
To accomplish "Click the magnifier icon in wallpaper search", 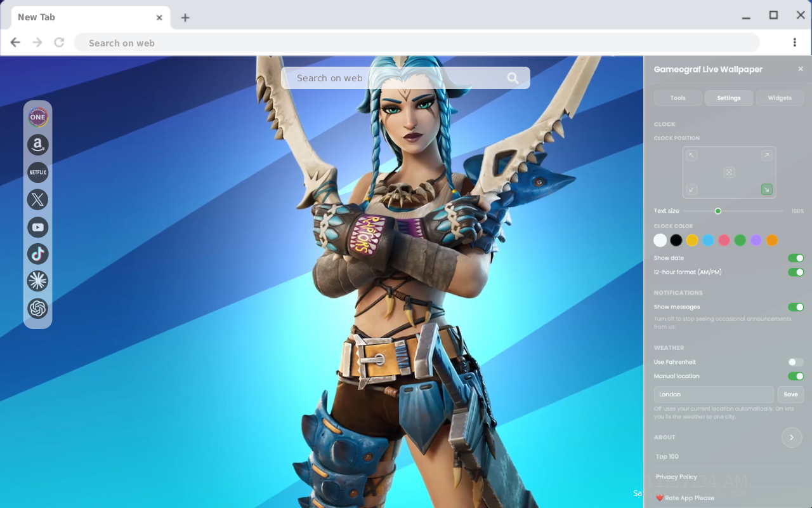I will [513, 78].
